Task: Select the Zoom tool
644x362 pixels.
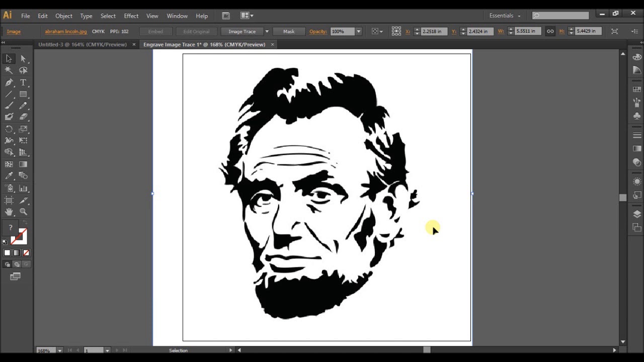Action: click(x=23, y=212)
